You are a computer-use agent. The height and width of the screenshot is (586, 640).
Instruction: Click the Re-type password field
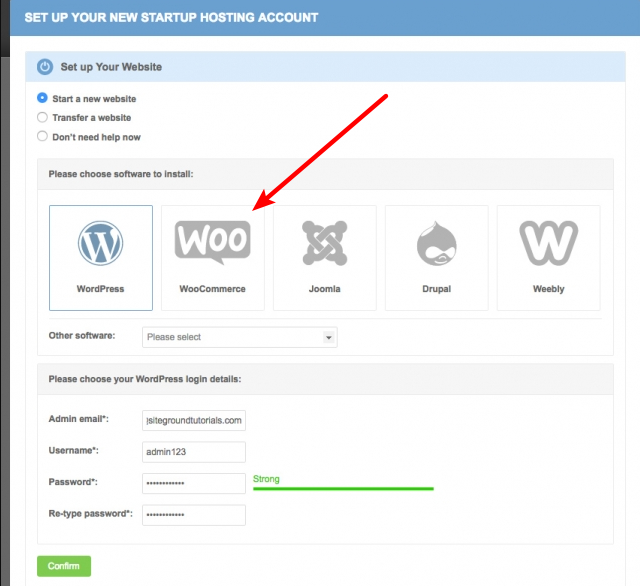tap(194, 515)
